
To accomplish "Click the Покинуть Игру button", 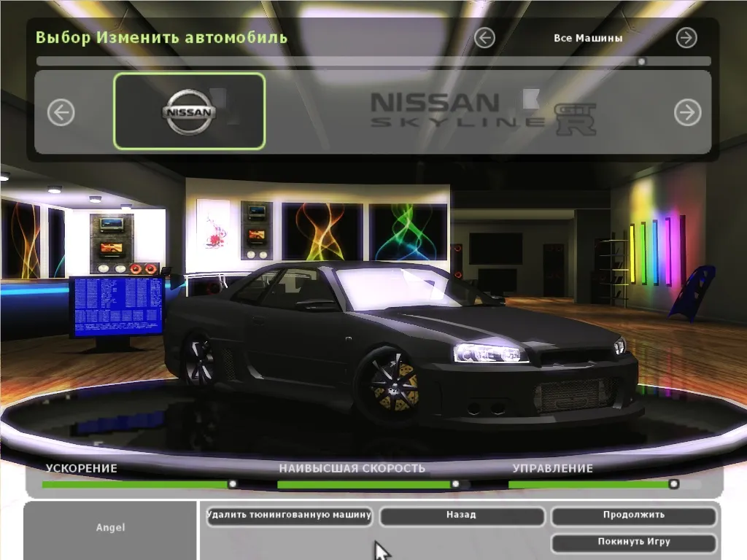I will [x=634, y=542].
